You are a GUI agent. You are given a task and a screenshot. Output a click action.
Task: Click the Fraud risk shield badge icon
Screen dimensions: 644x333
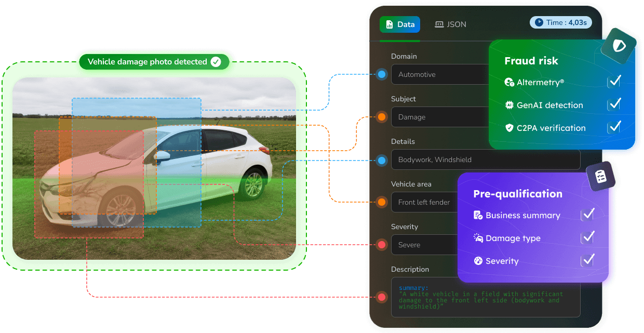pos(619,46)
